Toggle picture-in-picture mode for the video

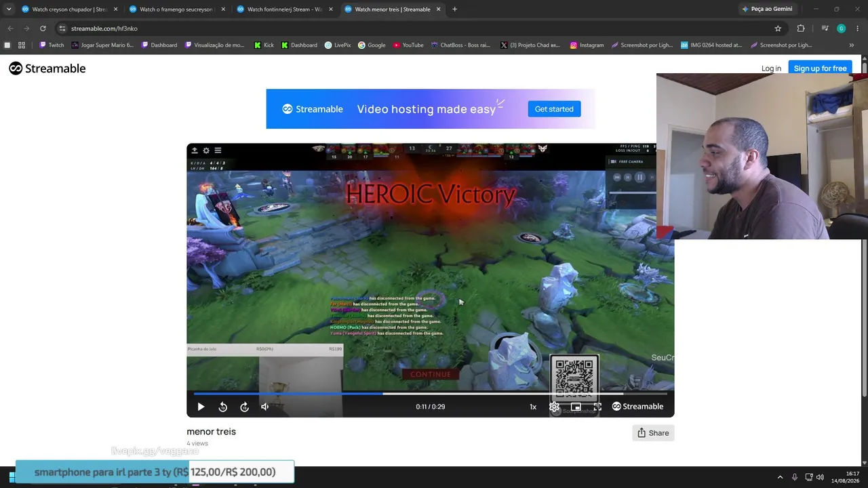point(576,407)
